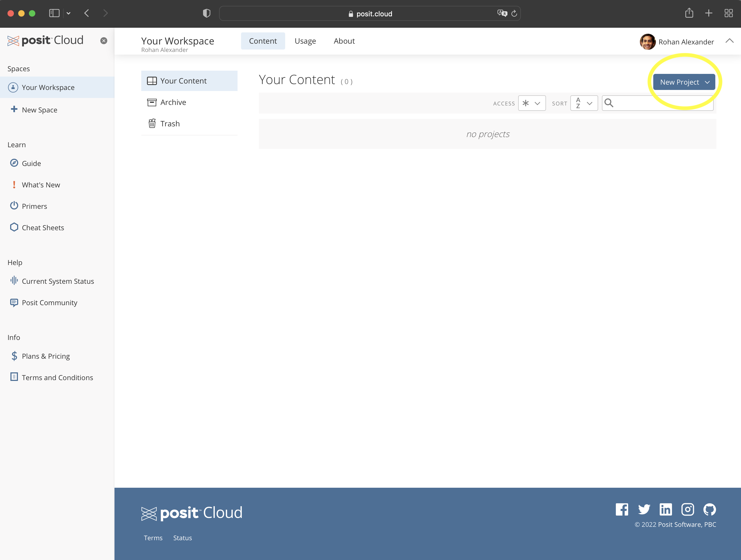Toggle the Safari sidebar button

pos(54,13)
